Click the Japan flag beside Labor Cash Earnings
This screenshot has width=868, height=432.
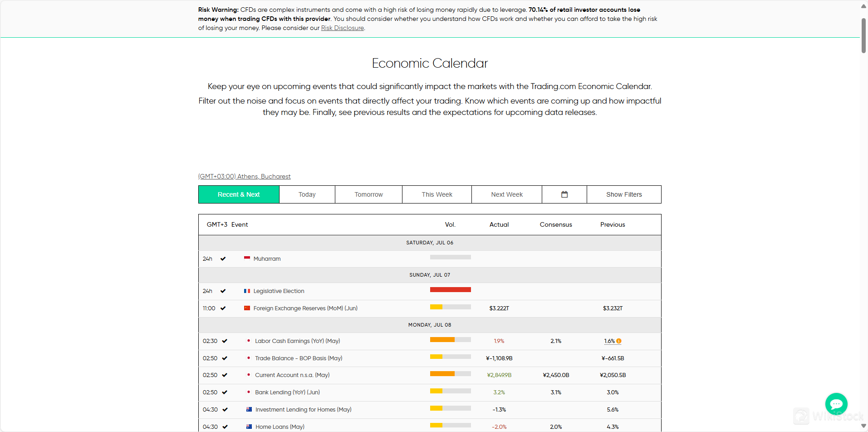(x=248, y=341)
